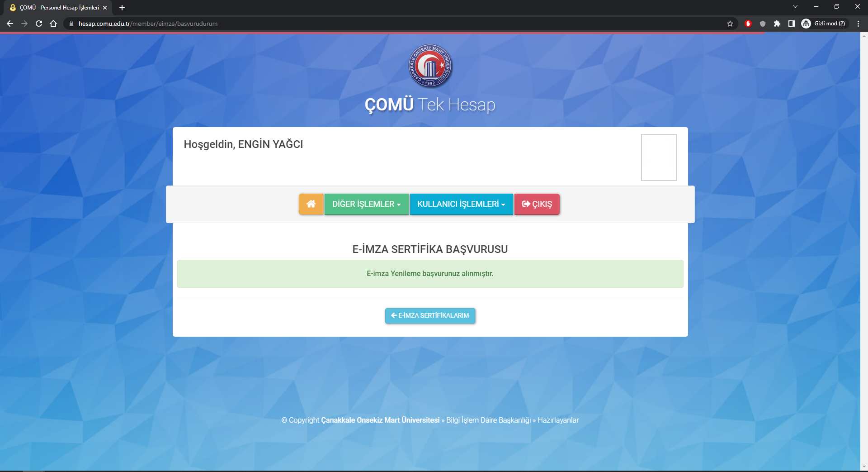Open the browser home page icon

pyautogui.click(x=53, y=24)
